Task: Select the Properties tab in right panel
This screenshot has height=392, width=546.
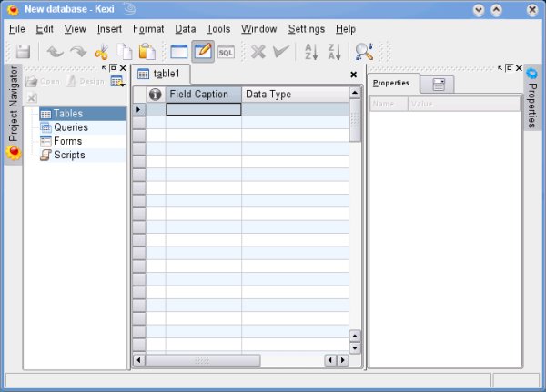Action: 391,83
